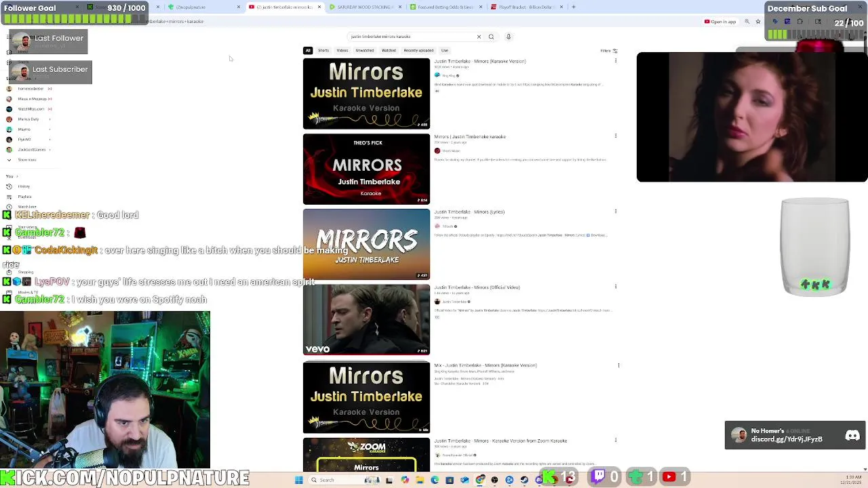Open more options for the Zoom Karaoke result

(x=616, y=441)
